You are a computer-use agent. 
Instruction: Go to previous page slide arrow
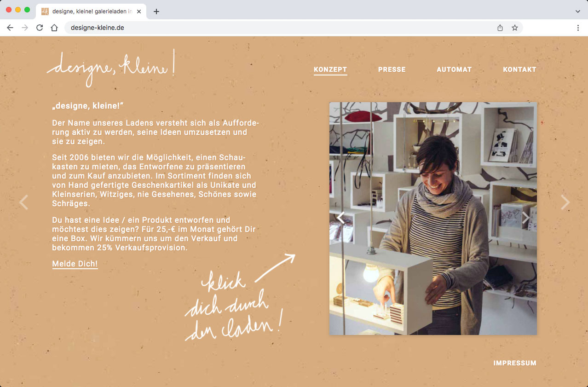pyautogui.click(x=23, y=202)
